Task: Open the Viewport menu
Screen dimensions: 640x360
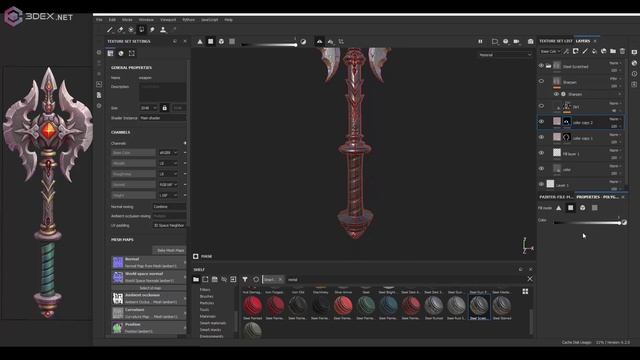Action: click(x=168, y=20)
